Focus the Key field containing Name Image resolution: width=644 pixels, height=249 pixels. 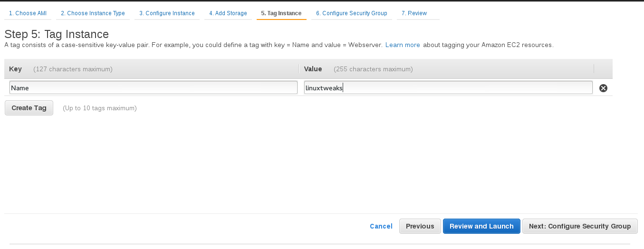(x=154, y=87)
